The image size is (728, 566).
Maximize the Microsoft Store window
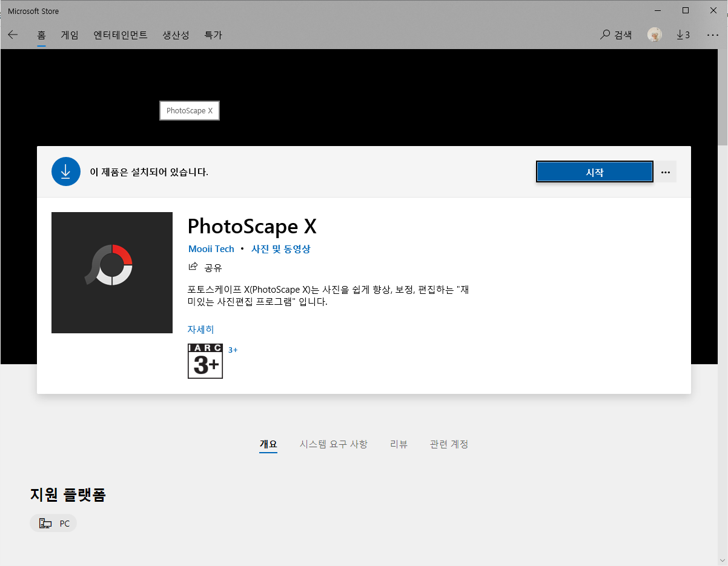(x=686, y=10)
